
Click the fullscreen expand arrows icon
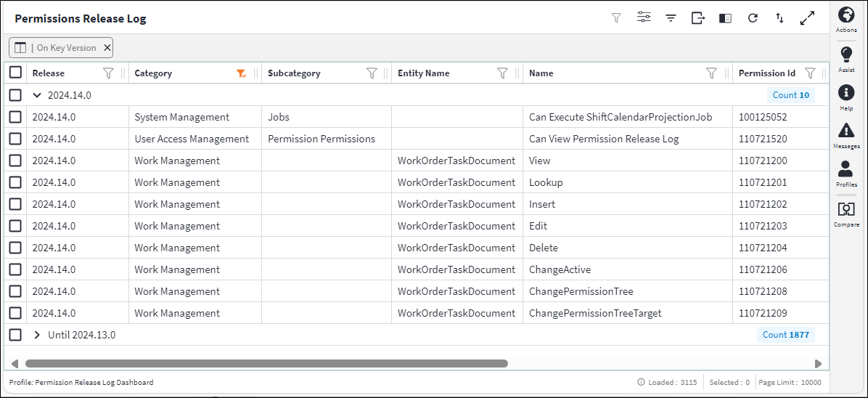point(807,18)
